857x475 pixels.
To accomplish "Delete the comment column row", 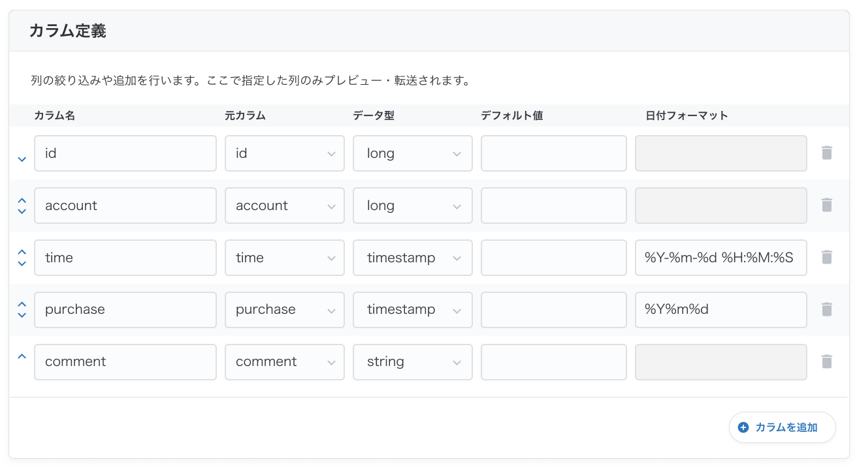I will point(826,361).
